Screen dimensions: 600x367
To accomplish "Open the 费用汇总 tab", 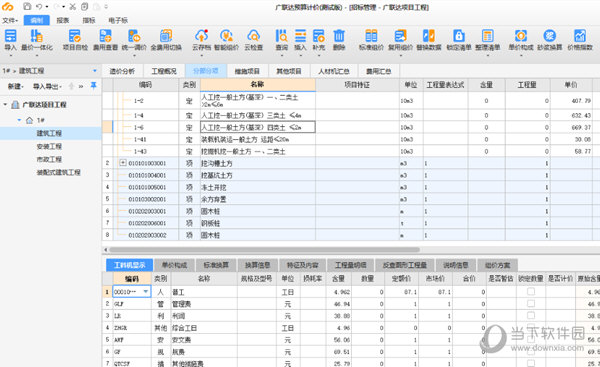I will coord(378,71).
